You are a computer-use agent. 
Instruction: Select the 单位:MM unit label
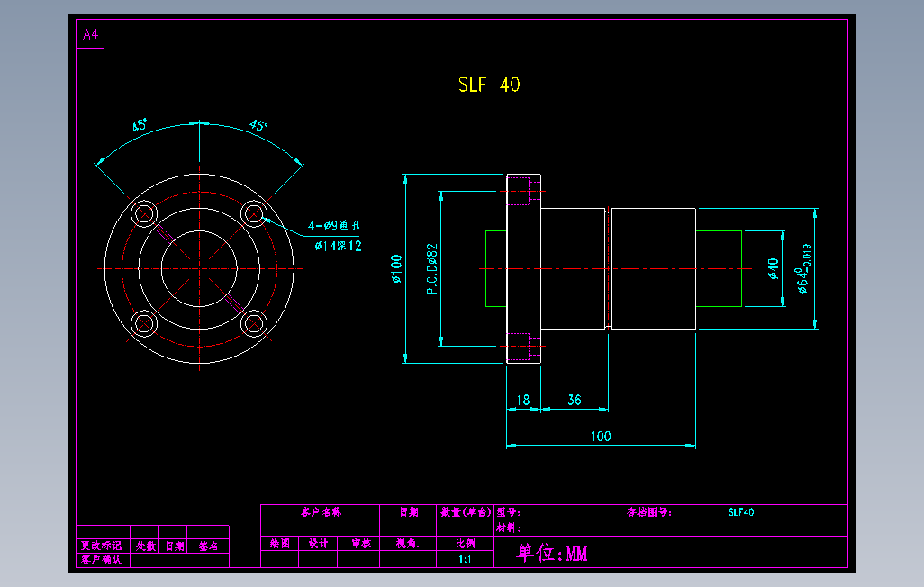[552, 553]
